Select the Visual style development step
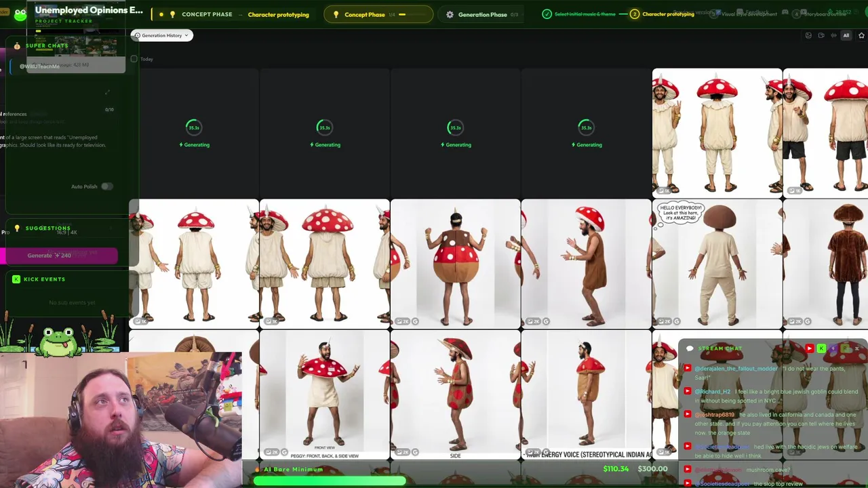Viewport: 868px width, 488px height. [744, 14]
